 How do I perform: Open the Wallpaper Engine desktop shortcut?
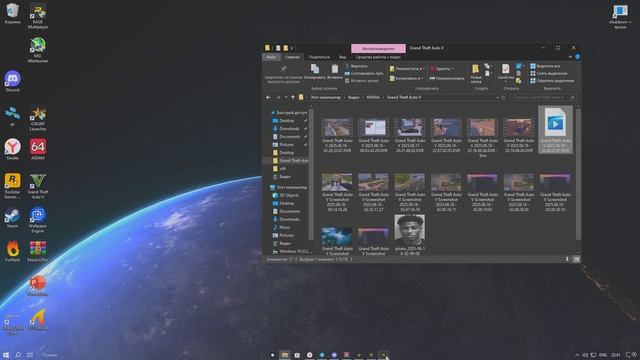pos(38,220)
